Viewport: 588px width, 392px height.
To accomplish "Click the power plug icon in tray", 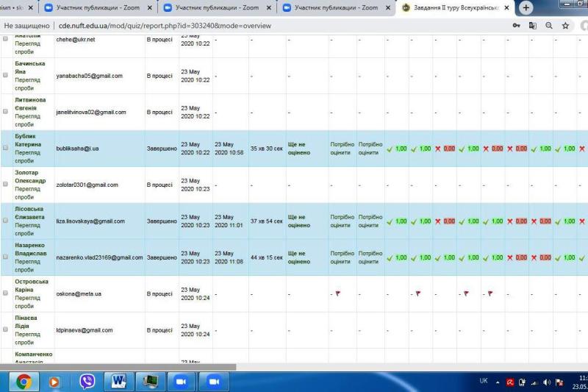I will click(522, 382).
